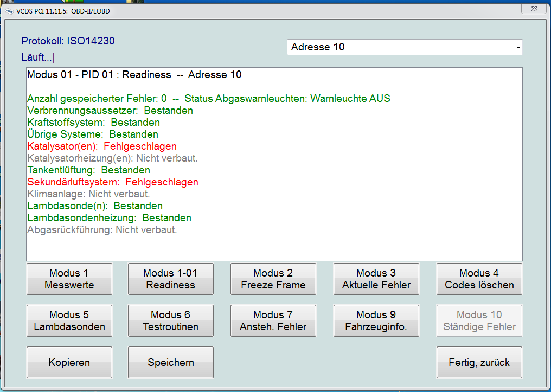Image resolution: width=551 pixels, height=392 pixels.
Task: Open Modus 5 Lambdasonden
Action: (x=69, y=320)
